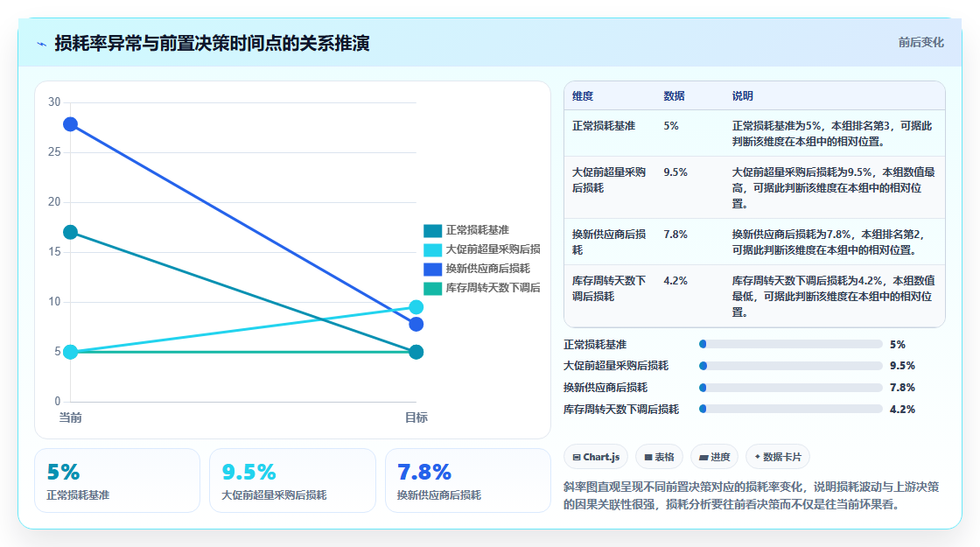Click the 数据 table column header
980x547 pixels.
675,96
